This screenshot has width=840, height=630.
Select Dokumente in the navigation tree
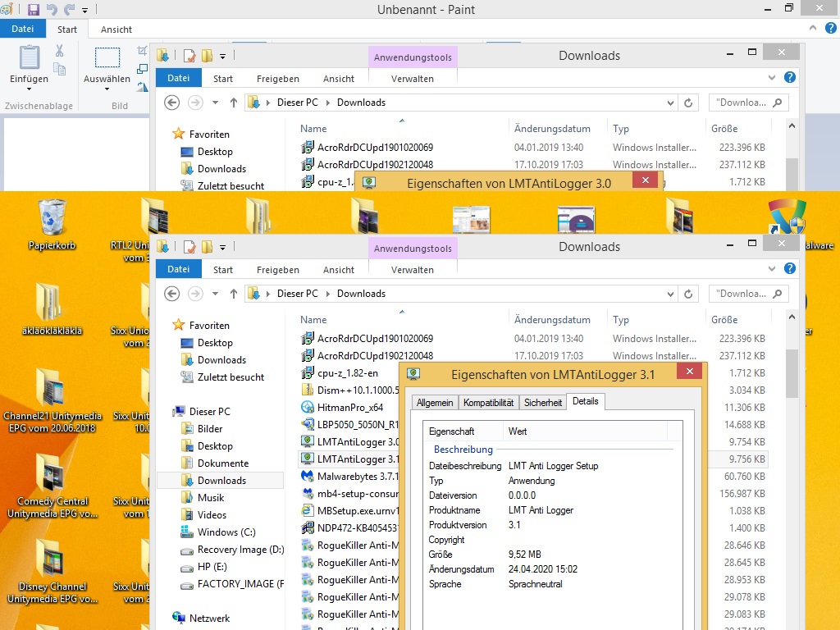tap(223, 463)
